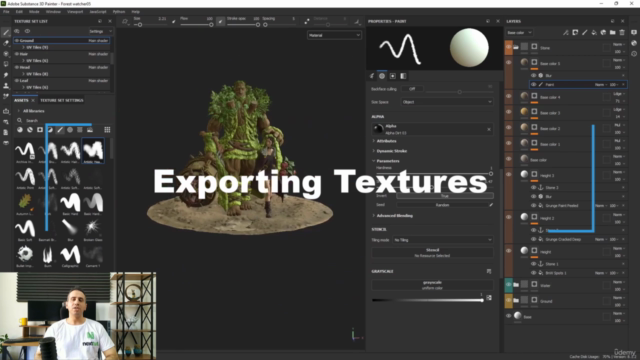The width and height of the screenshot is (640, 360).
Task: Filter assets by alpha square icon
Action: coord(40,130)
